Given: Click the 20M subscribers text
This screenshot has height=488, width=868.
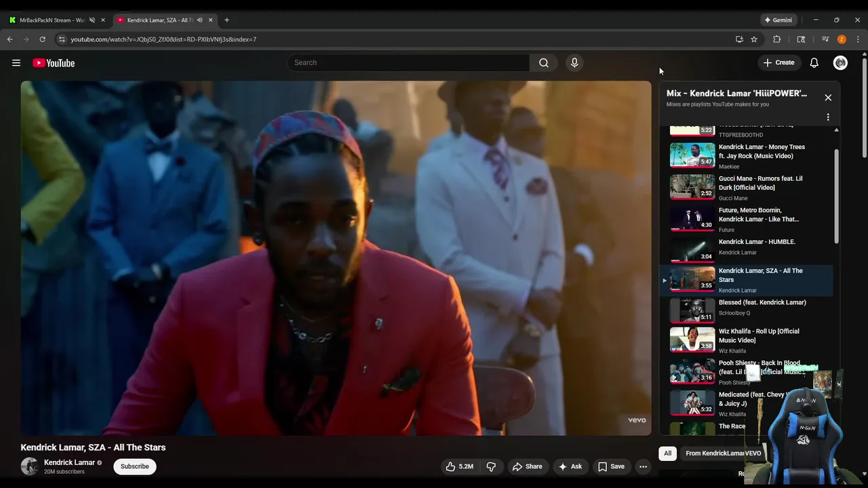Looking at the screenshot, I should [64, 472].
